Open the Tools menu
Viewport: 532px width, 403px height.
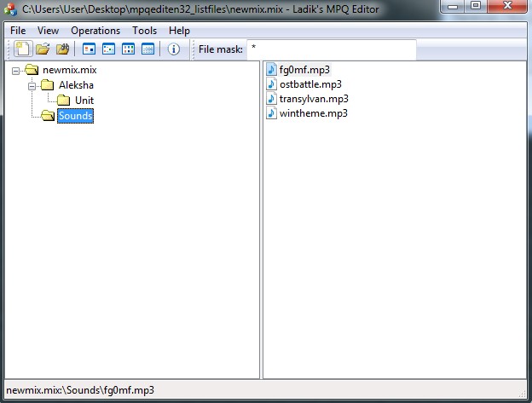(x=145, y=31)
